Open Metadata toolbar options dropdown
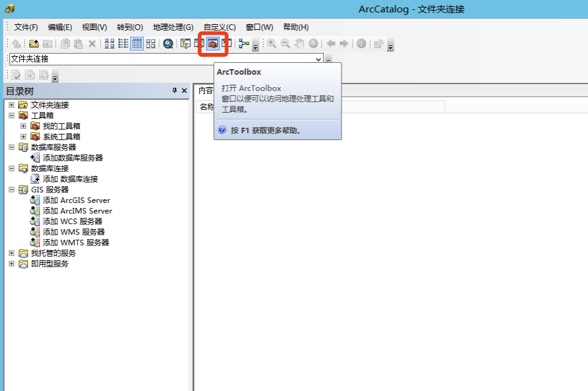 point(55,75)
